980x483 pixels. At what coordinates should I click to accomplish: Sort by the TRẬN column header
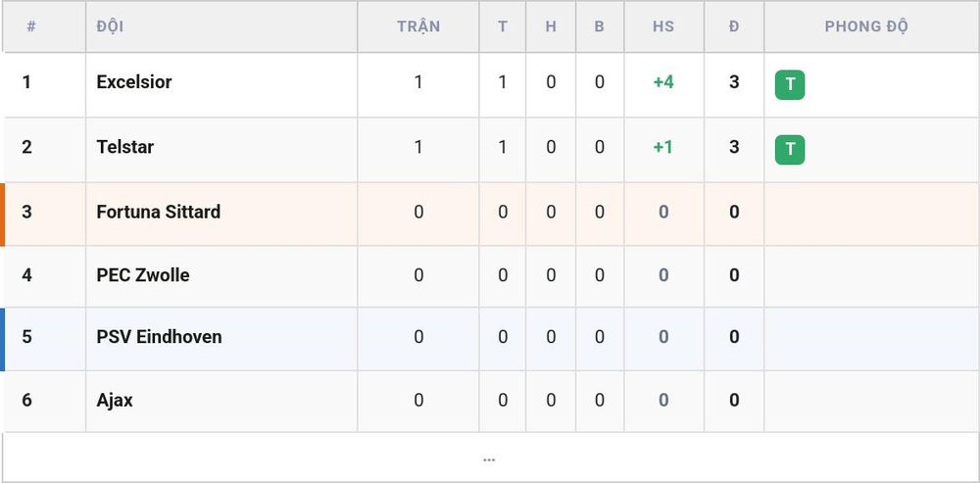(x=418, y=26)
